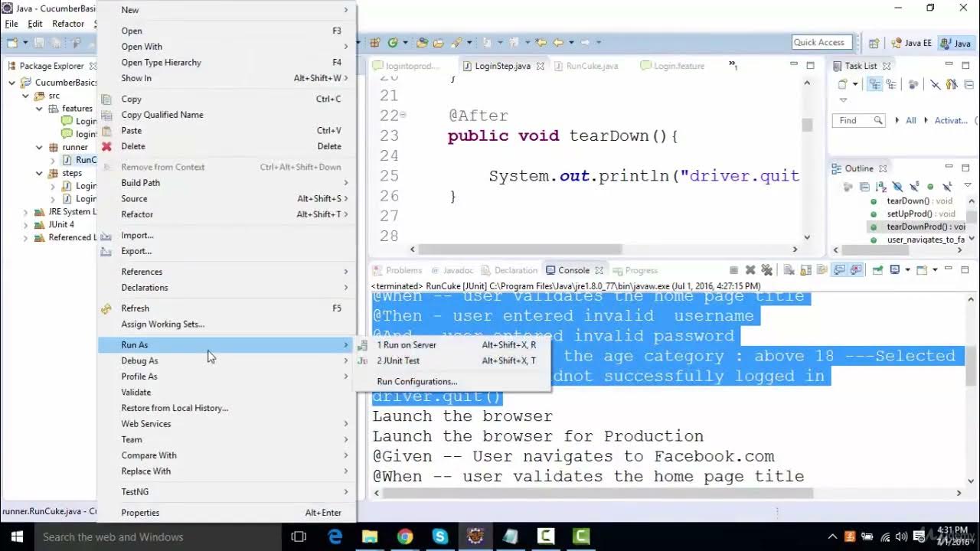Image resolution: width=980 pixels, height=551 pixels.
Task: Click the Pin Console icon
Action: coord(877,270)
